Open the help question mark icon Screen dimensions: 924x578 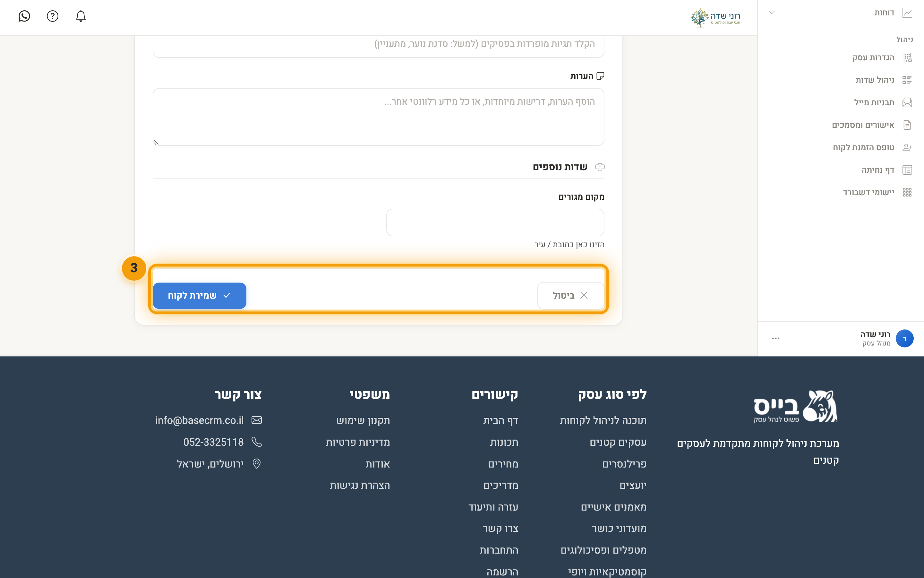pos(52,16)
